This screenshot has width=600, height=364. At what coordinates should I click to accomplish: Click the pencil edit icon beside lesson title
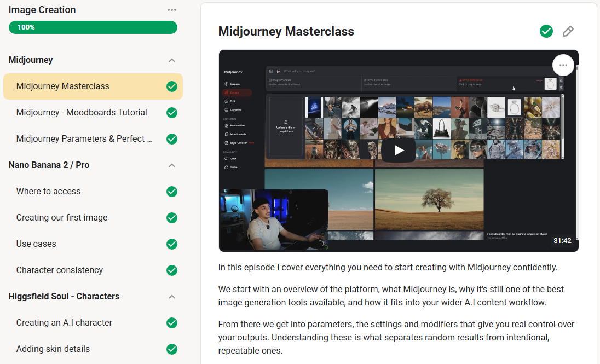tap(568, 31)
